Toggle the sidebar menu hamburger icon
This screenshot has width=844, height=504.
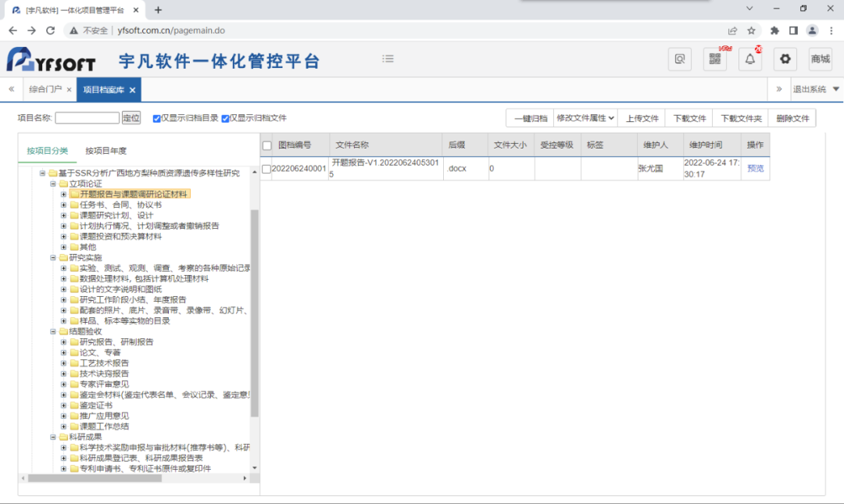[388, 59]
